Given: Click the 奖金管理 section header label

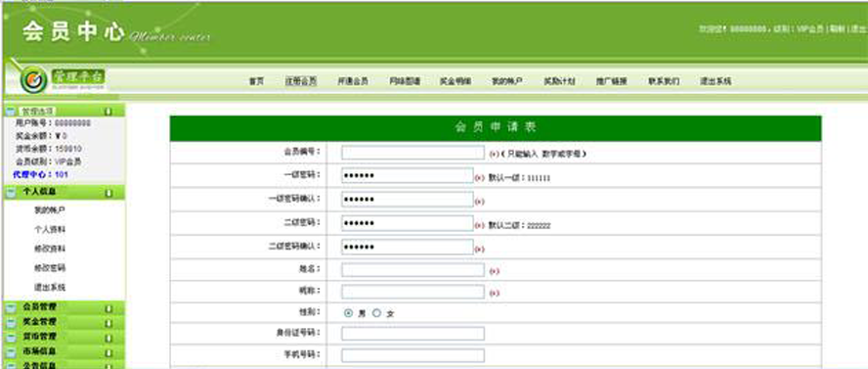Looking at the screenshot, I should pyautogui.click(x=39, y=322).
